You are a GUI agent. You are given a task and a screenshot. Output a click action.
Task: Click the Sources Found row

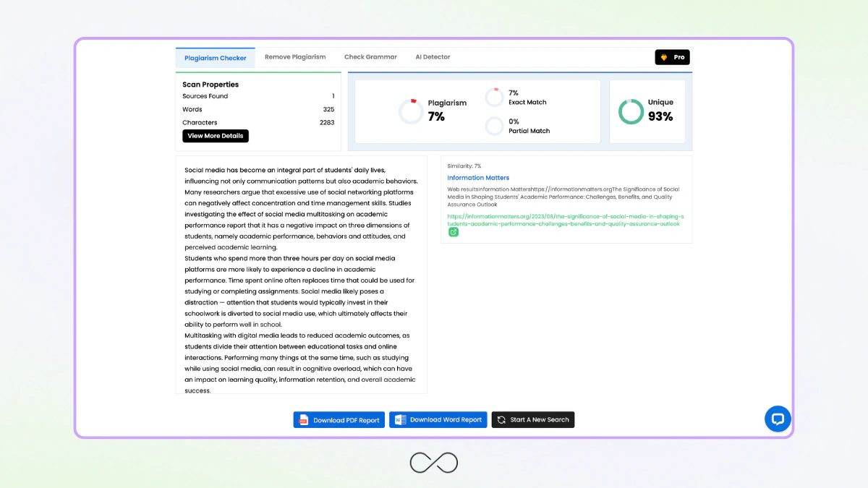[x=258, y=96]
